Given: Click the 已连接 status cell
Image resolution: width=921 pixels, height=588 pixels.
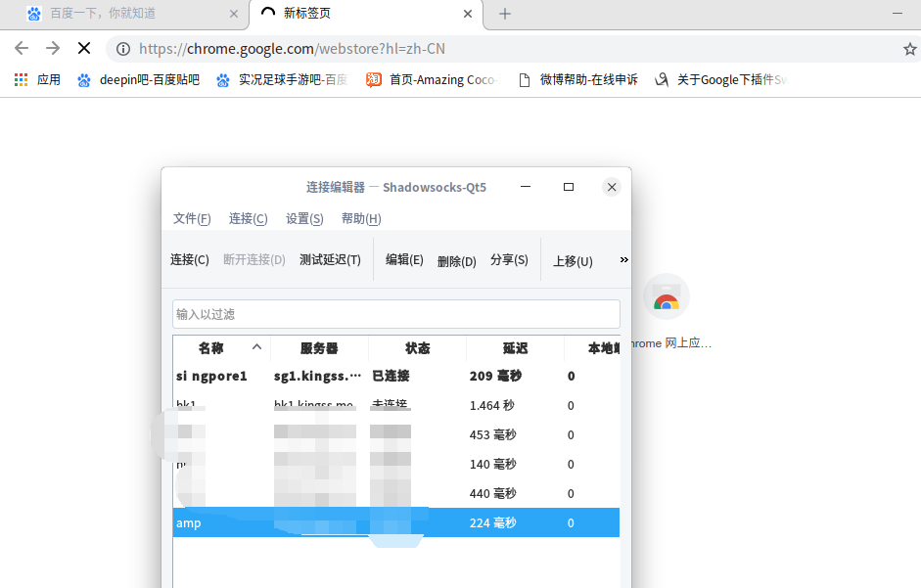Looking at the screenshot, I should (391, 376).
